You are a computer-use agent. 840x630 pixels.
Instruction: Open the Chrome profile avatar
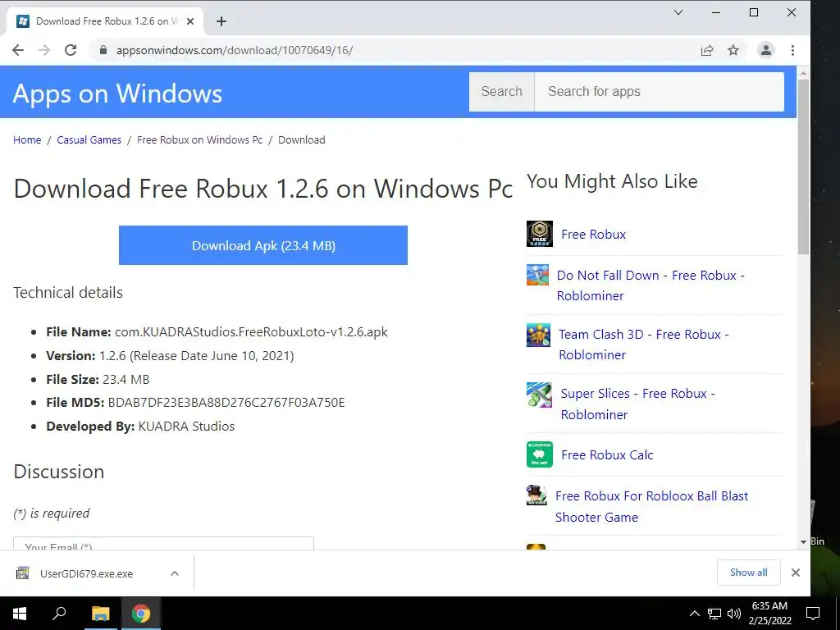tap(766, 50)
